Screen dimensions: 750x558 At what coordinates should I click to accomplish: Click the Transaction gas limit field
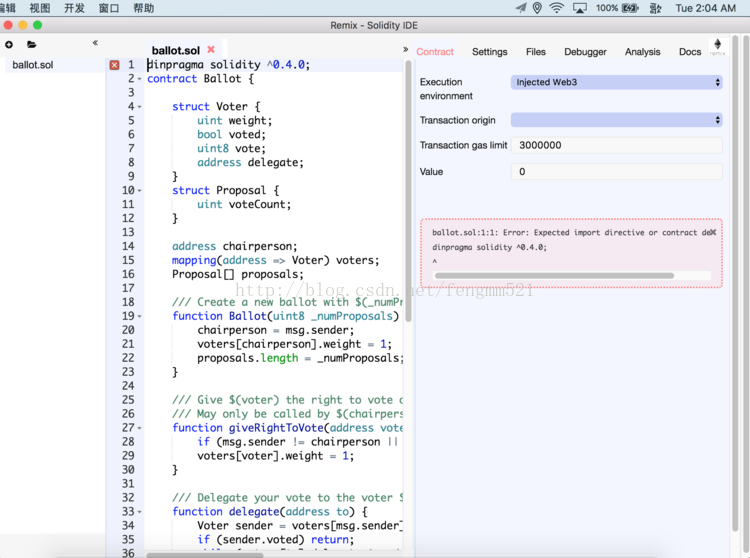click(617, 145)
